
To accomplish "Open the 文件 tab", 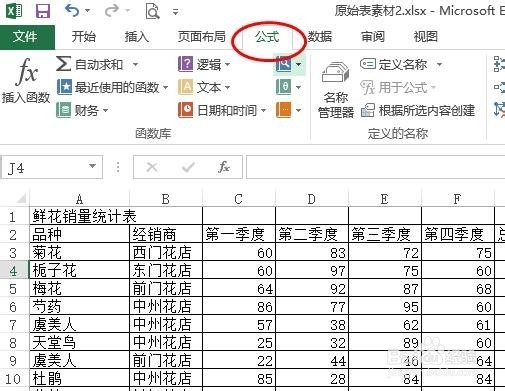I will click(26, 37).
